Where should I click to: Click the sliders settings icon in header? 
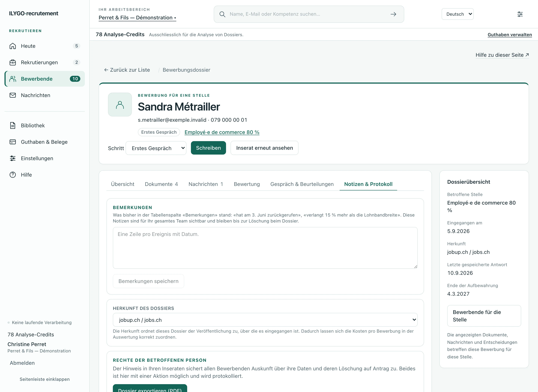520,14
